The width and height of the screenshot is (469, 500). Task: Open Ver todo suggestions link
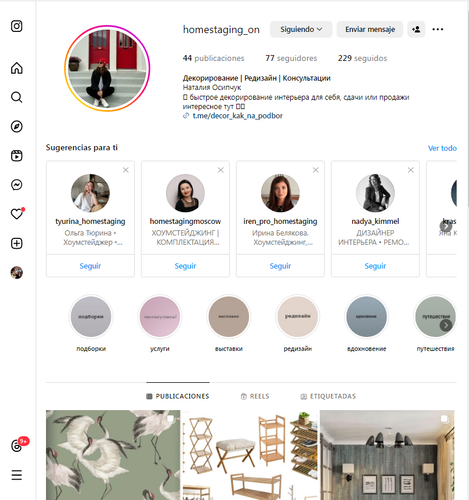[442, 148]
